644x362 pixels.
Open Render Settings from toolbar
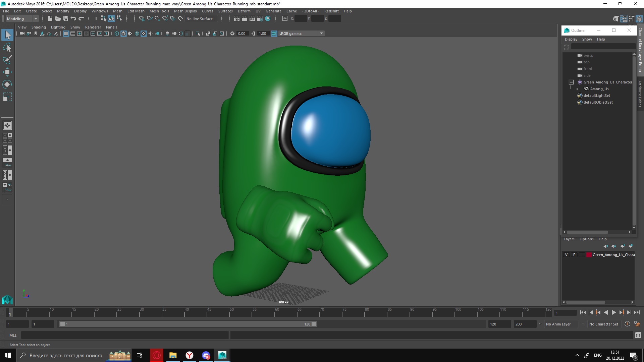pyautogui.click(x=260, y=19)
